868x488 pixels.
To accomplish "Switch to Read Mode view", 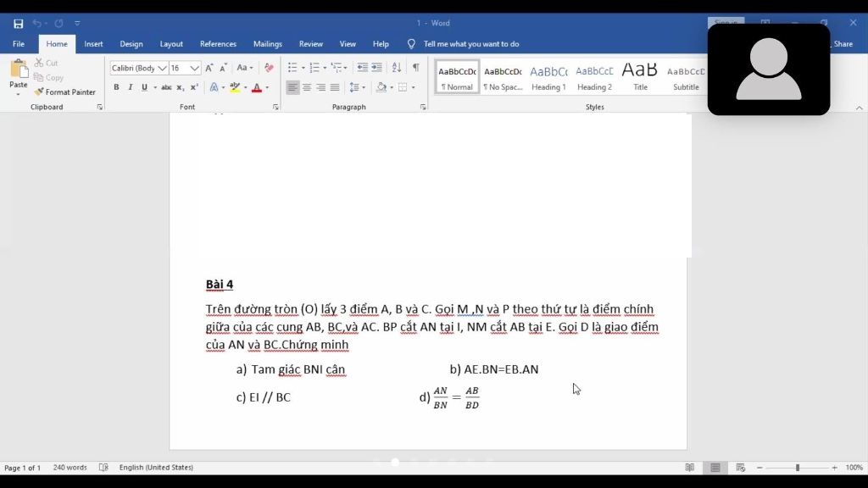I will [690, 468].
